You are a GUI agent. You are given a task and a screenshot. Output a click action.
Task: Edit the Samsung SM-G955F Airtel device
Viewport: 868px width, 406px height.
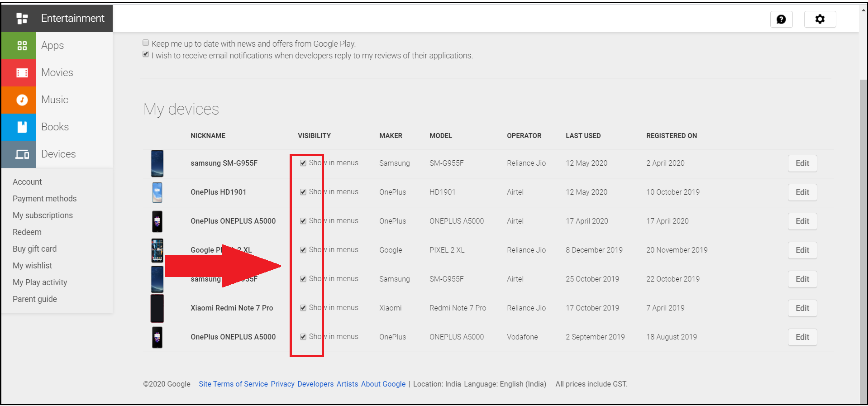(x=802, y=279)
